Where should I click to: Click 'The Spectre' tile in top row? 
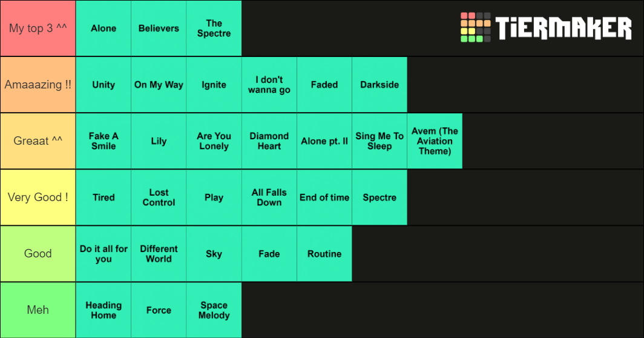[214, 28]
